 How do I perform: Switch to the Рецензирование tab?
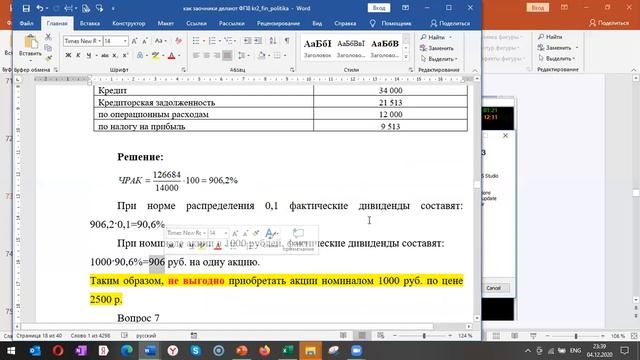click(278, 23)
